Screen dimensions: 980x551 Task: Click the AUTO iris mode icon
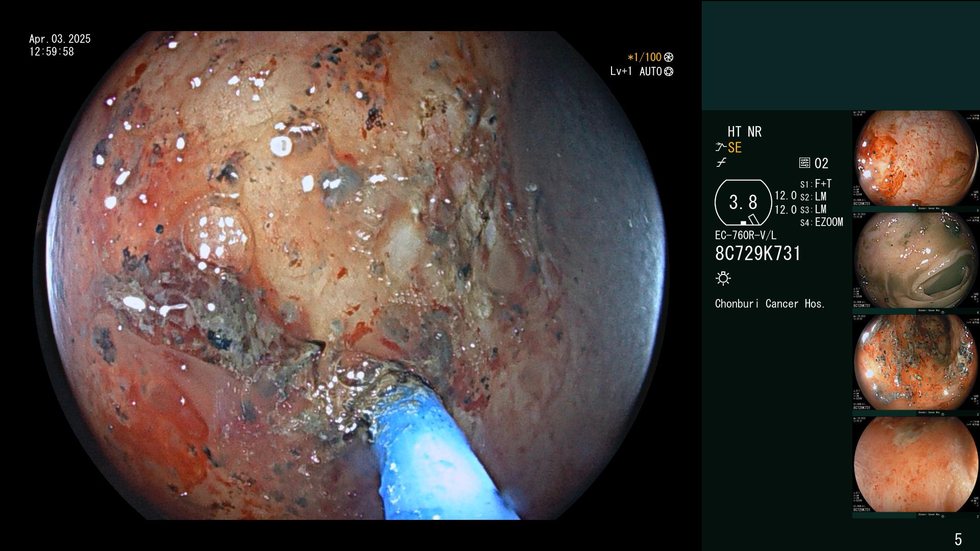click(x=669, y=71)
